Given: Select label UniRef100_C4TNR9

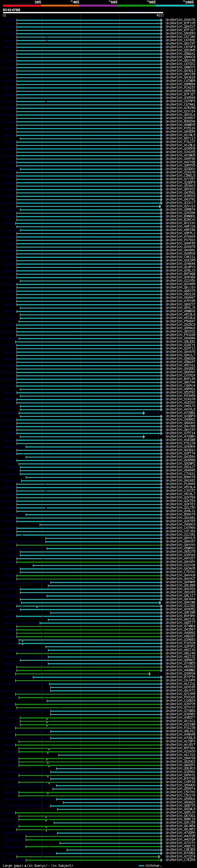Looking at the screenshot, I should tap(180, 81).
